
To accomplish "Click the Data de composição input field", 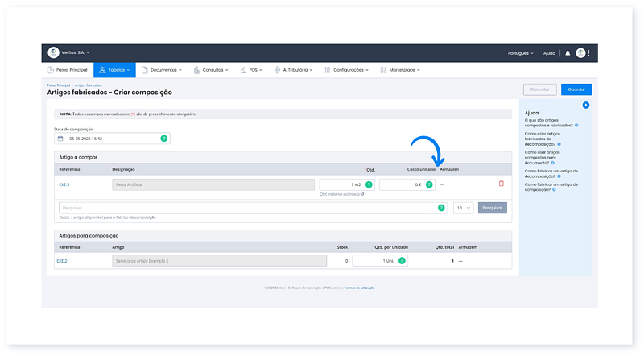I will pos(112,139).
